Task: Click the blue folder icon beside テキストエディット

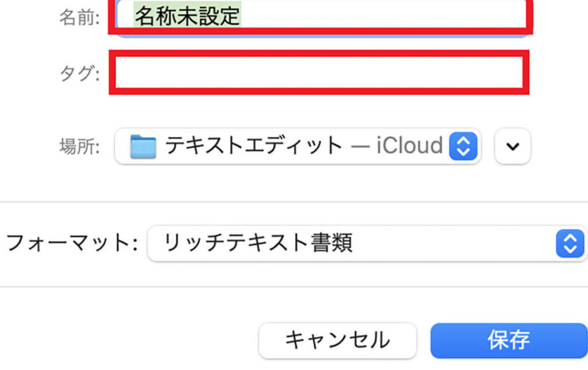Action: tap(143, 147)
